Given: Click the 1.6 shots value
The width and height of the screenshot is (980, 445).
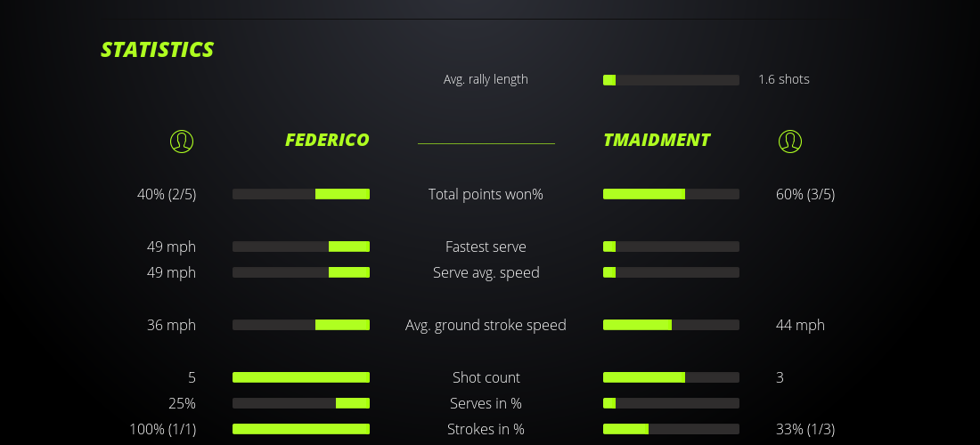Looking at the screenshot, I should 784,79.
